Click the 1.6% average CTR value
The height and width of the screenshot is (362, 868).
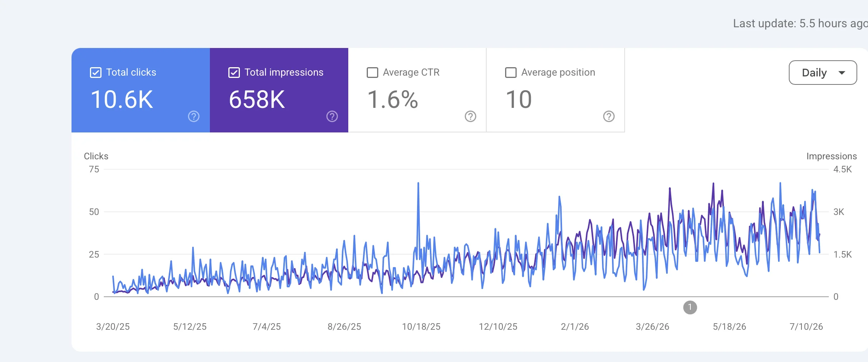[392, 99]
